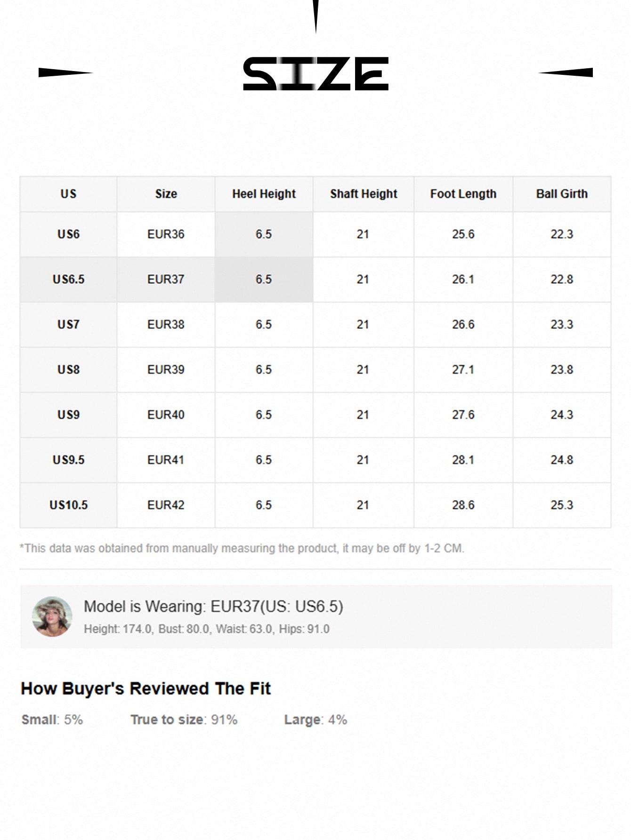Click the EUR42 size cell
Image resolution: width=631 pixels, height=840 pixels.
166,505
